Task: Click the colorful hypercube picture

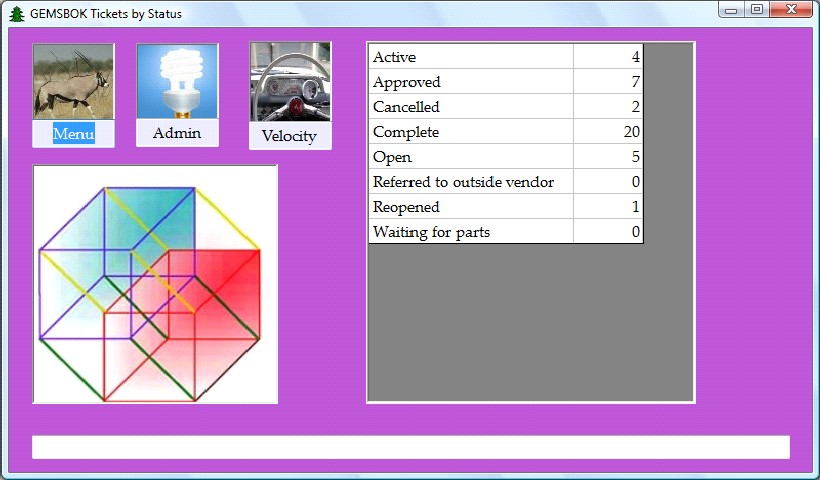Action: click(x=155, y=284)
